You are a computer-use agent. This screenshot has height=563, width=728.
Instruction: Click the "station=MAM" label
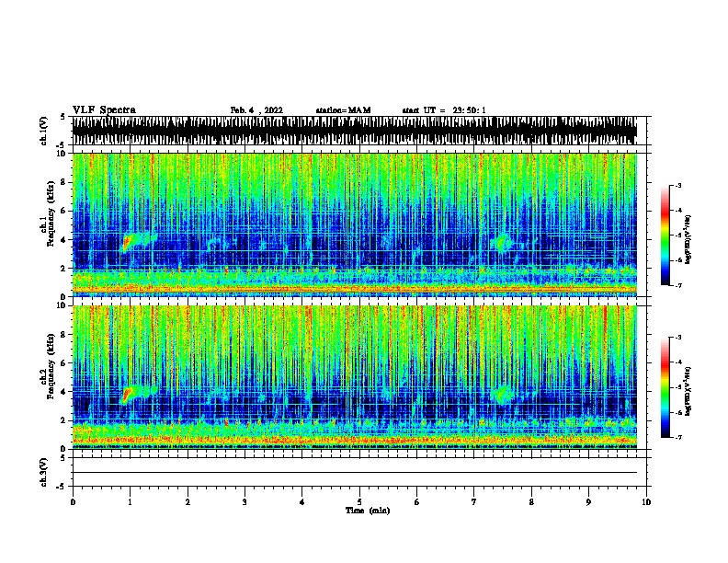(343, 110)
